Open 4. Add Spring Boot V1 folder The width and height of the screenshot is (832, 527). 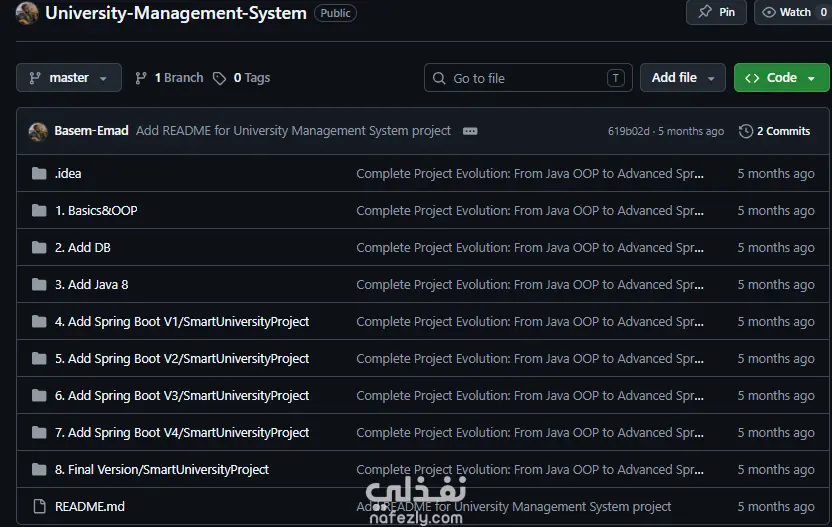pos(181,322)
